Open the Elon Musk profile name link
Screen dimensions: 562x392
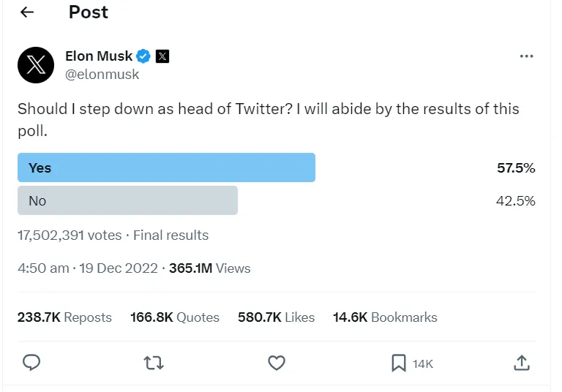[99, 56]
